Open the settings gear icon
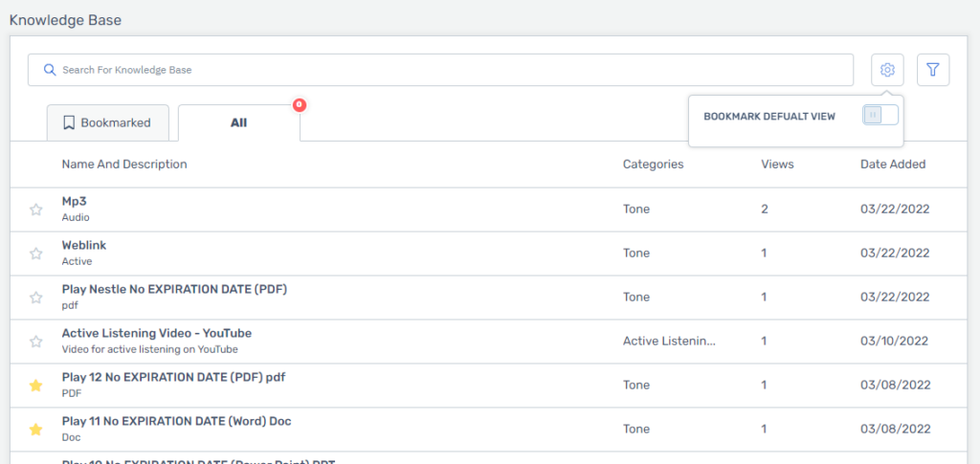 (887, 70)
